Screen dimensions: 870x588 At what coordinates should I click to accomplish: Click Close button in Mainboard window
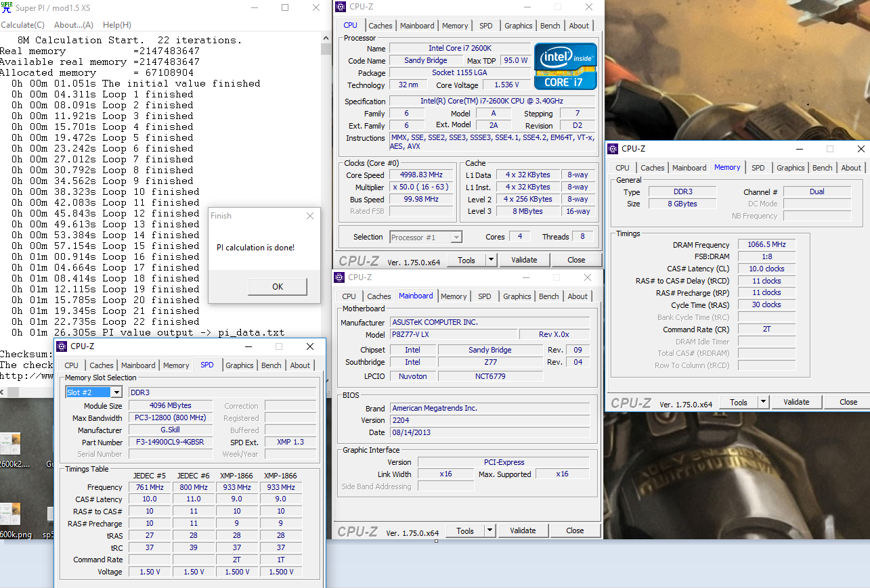(575, 530)
